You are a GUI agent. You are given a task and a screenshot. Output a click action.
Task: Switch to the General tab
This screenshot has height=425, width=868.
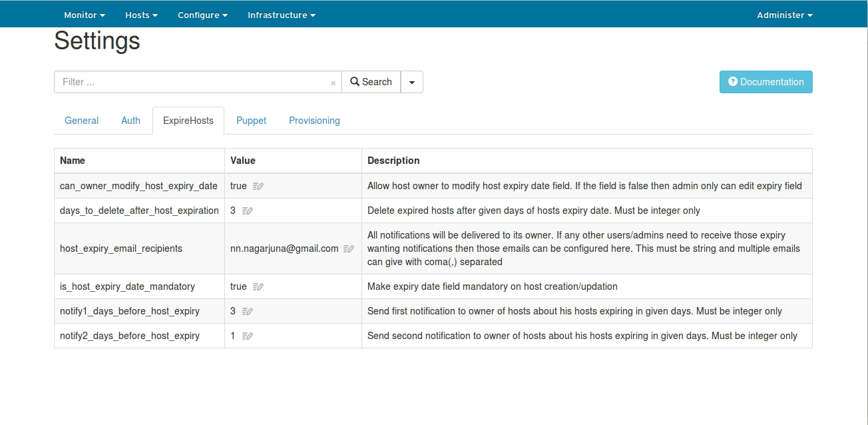click(x=81, y=121)
